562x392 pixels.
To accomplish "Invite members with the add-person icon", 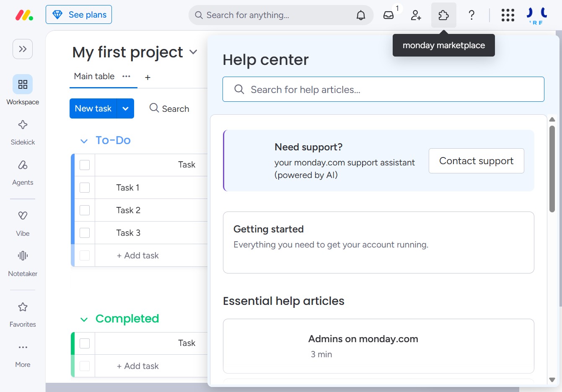I will point(416,15).
